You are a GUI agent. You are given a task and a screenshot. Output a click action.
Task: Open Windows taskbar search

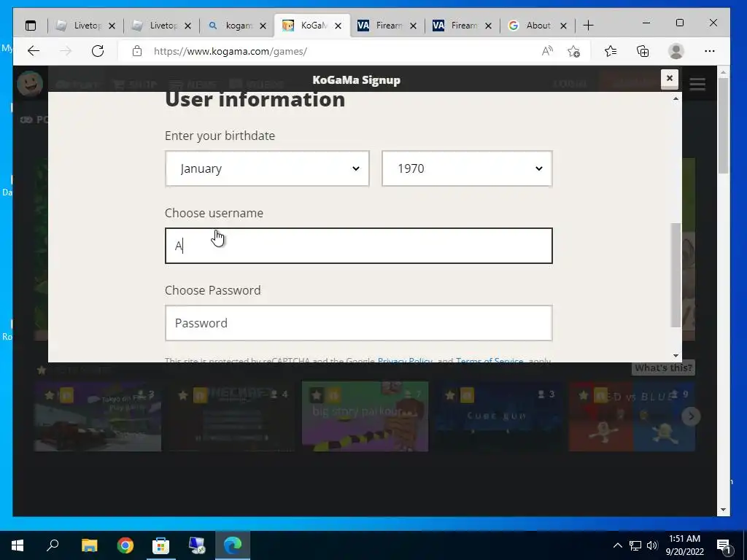point(53,545)
